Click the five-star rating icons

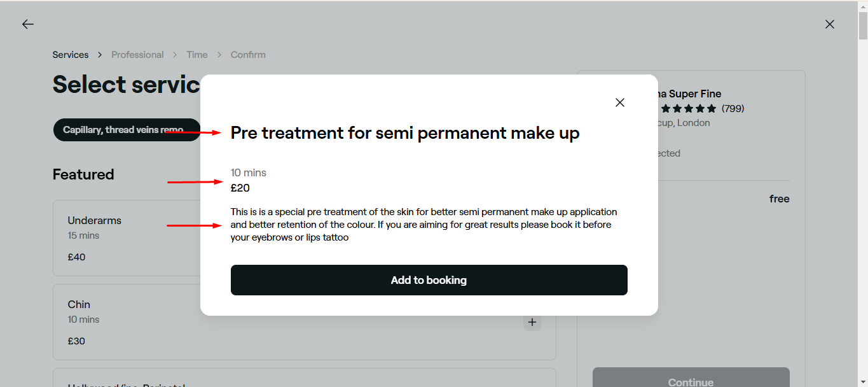[x=688, y=109]
